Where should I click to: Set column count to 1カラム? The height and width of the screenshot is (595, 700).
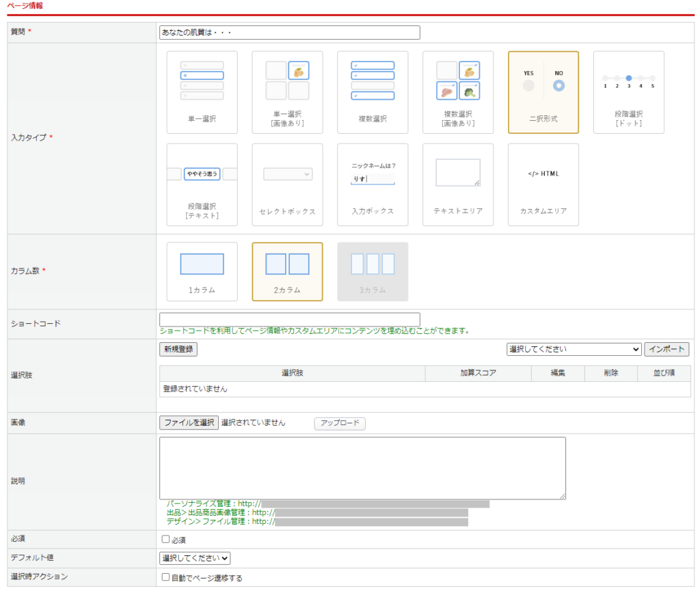coord(202,271)
